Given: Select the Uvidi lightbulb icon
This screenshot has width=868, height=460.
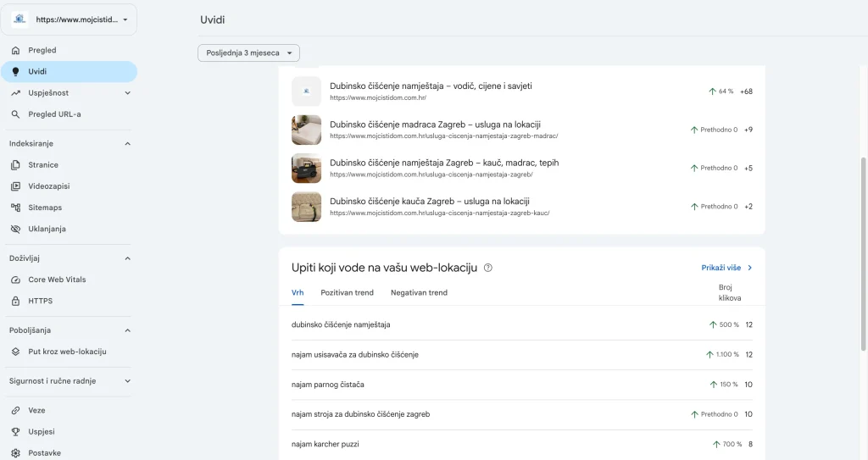Looking at the screenshot, I should (15, 71).
